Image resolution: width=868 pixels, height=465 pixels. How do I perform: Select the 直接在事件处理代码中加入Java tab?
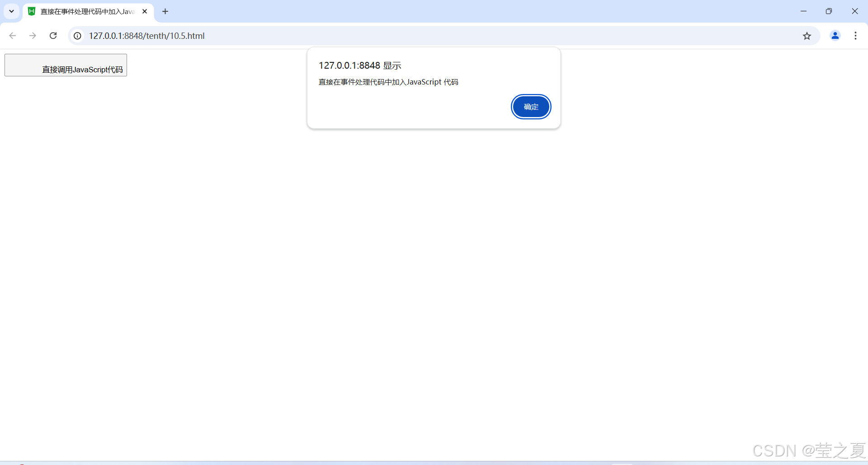88,11
